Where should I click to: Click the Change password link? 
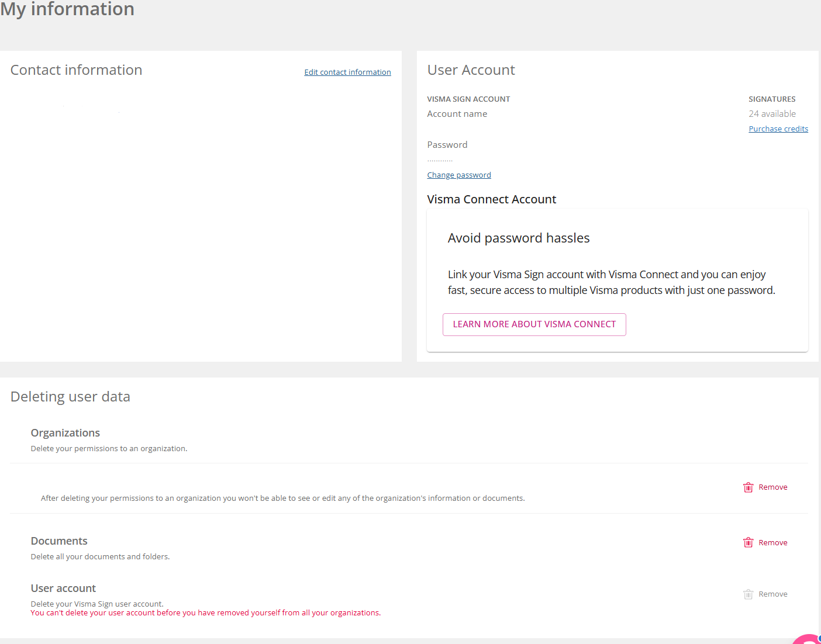458,175
